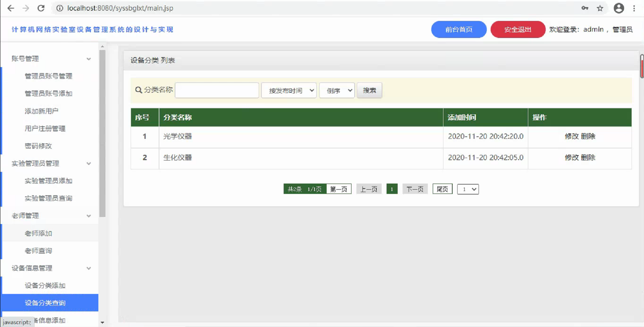Go to 尾页 in pagination
This screenshot has width=644, height=327.
(x=442, y=189)
